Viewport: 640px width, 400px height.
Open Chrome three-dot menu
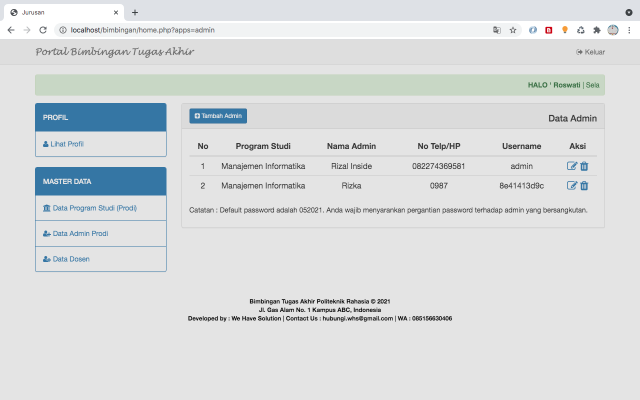(629, 30)
